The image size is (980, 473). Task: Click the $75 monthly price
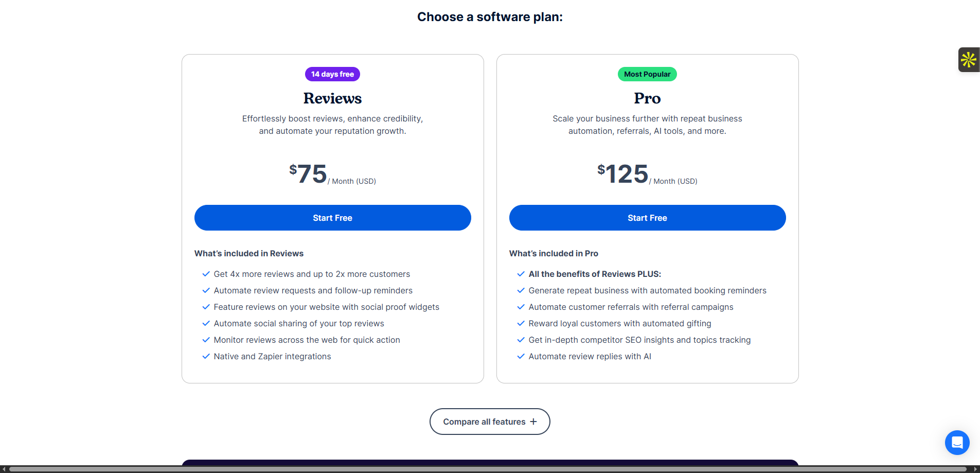tap(309, 174)
